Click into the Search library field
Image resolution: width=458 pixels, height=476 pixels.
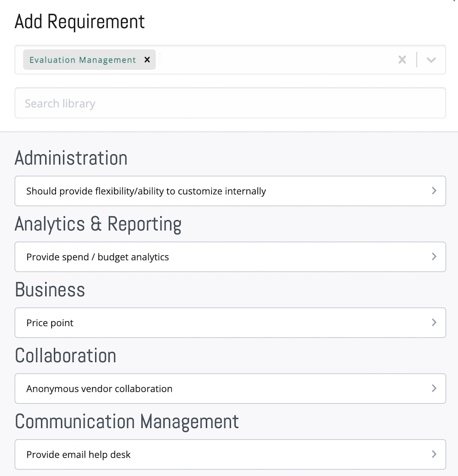230,103
